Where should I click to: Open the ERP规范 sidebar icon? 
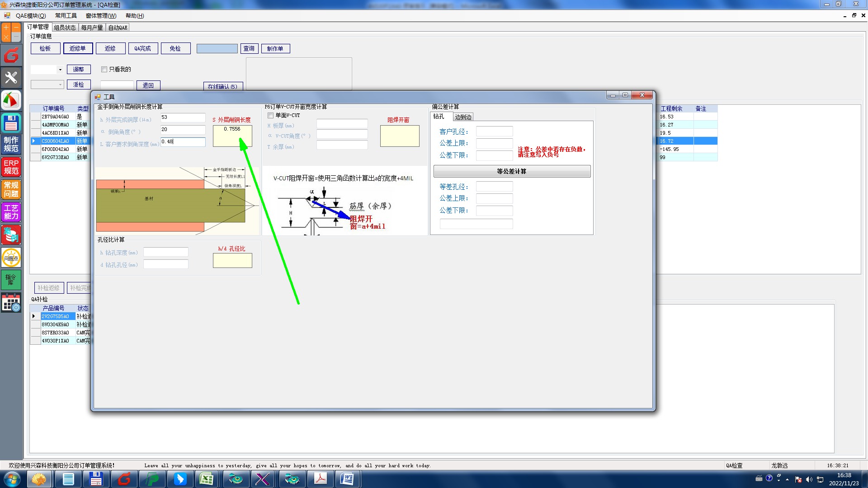[x=11, y=167]
